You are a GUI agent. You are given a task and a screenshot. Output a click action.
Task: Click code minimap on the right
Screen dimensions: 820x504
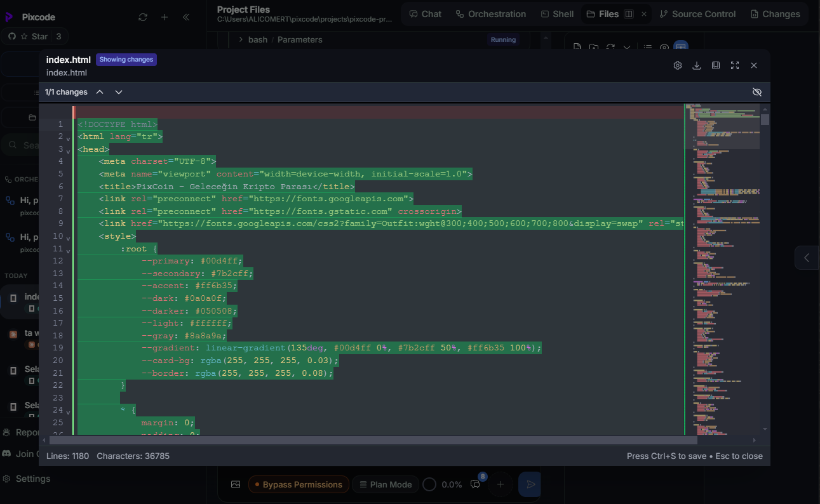(722, 269)
